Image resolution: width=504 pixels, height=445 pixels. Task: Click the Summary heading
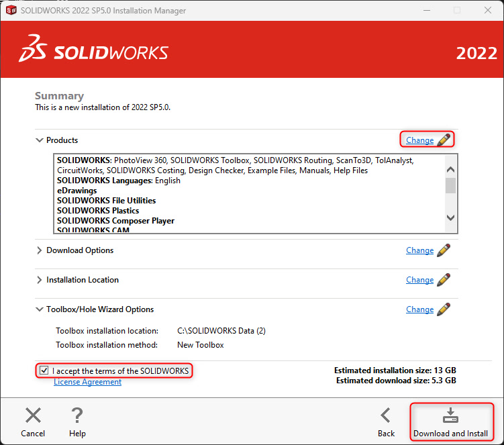(60, 96)
